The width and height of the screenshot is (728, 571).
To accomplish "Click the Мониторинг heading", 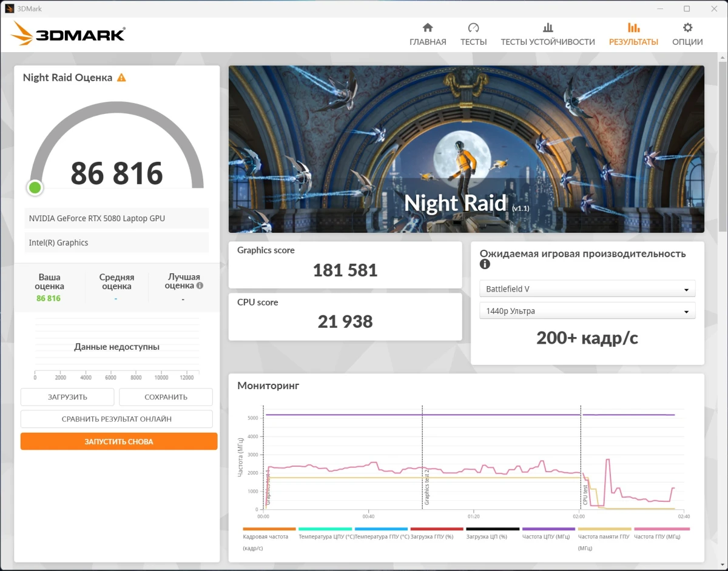I will (x=268, y=386).
